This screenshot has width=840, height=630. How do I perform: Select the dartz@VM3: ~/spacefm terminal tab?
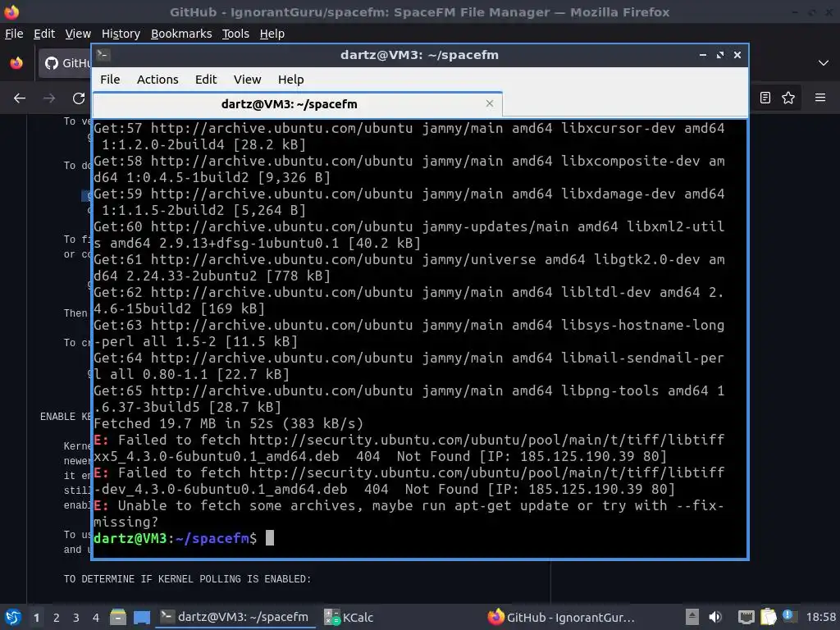[297, 104]
